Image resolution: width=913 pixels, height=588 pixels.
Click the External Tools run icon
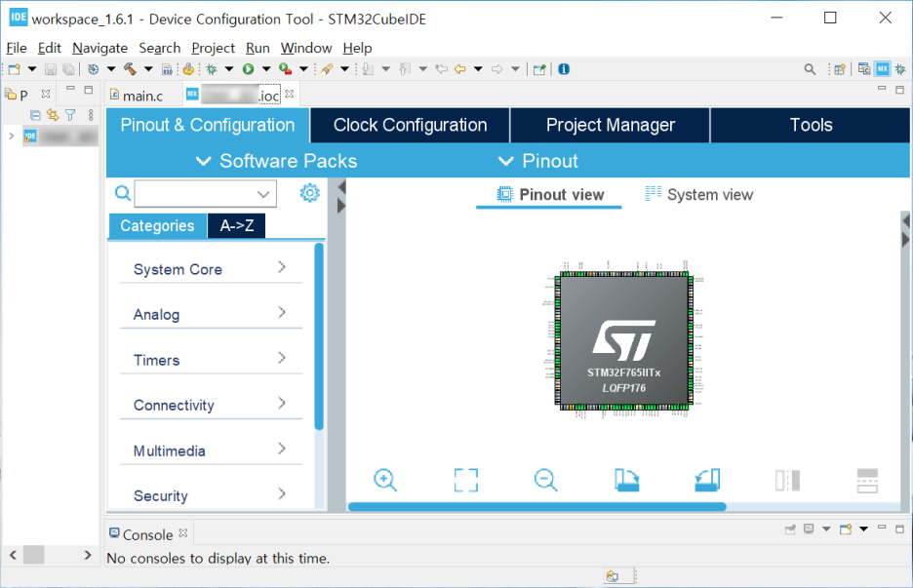coord(285,69)
